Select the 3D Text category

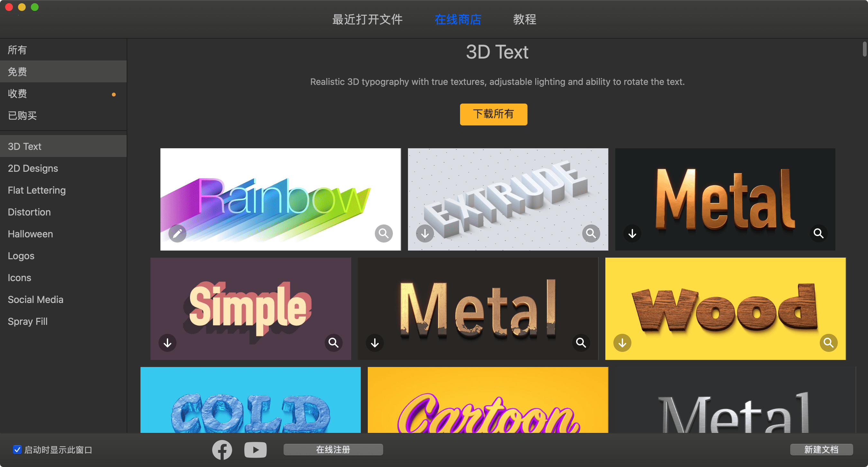coord(63,146)
